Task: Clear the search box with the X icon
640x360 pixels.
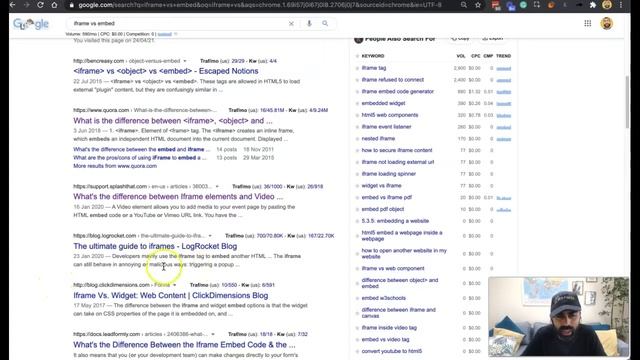Action: coord(291,24)
